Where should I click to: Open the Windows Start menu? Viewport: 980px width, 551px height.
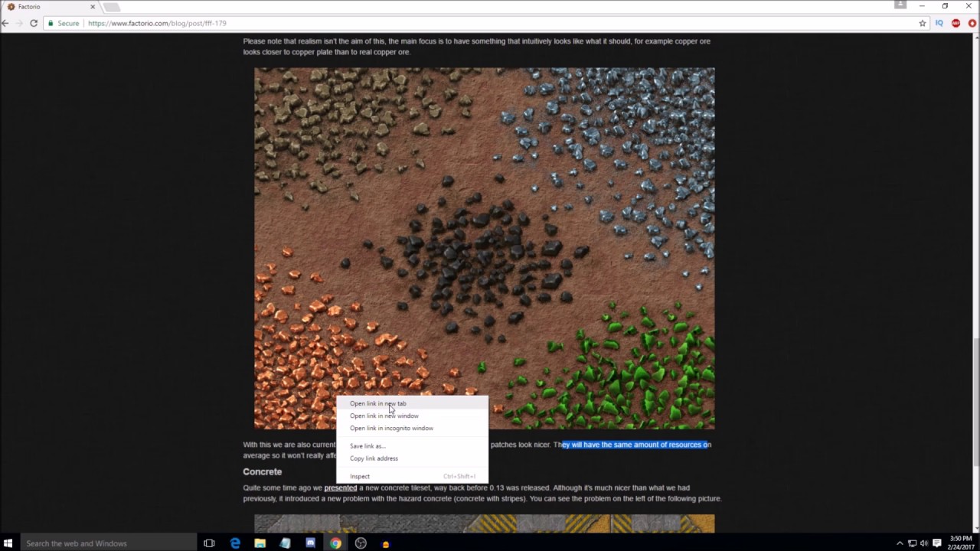coord(9,543)
